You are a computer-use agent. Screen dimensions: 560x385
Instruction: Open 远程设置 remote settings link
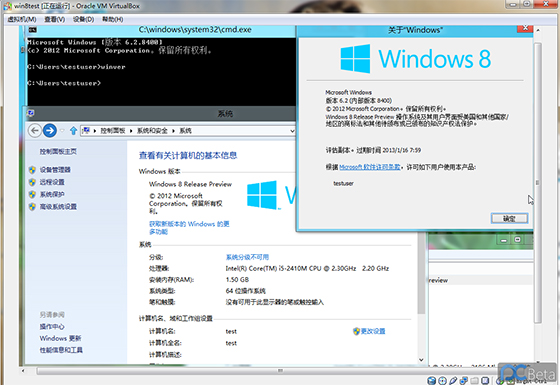52,182
